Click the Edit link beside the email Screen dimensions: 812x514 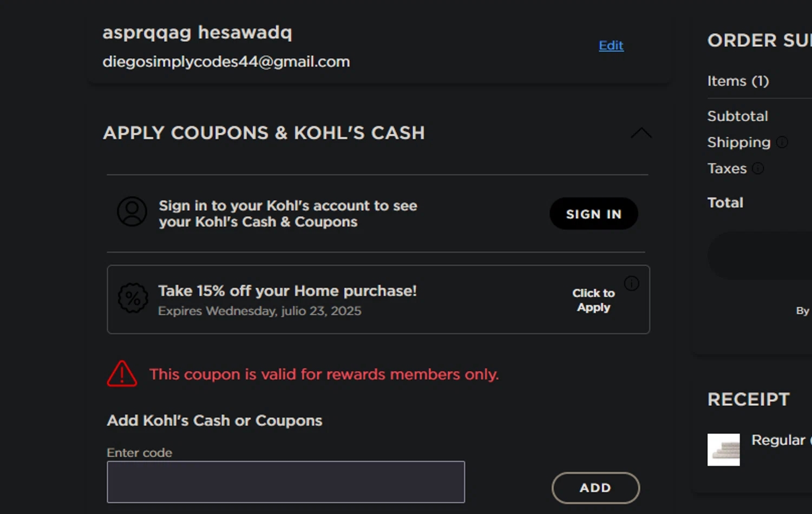(611, 45)
